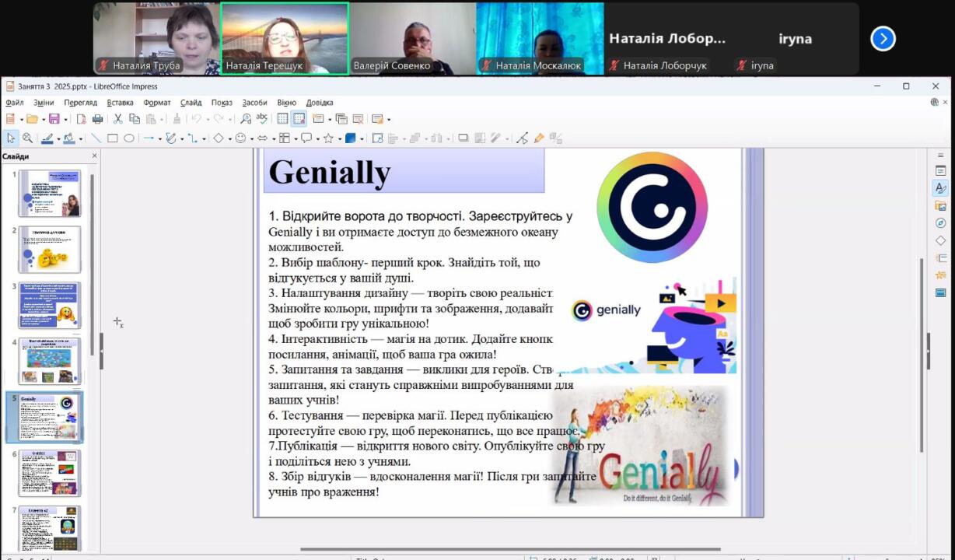
Task: Cut selection with the scissors icon
Action: pos(118,119)
